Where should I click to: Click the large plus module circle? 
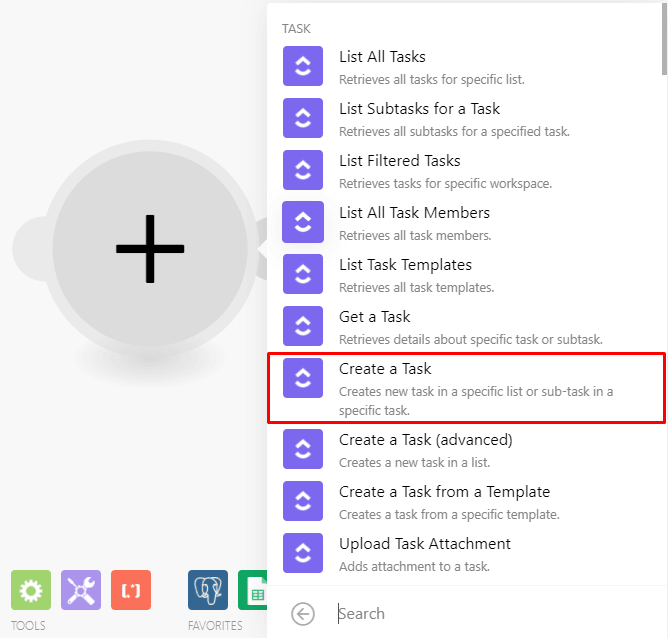150,248
